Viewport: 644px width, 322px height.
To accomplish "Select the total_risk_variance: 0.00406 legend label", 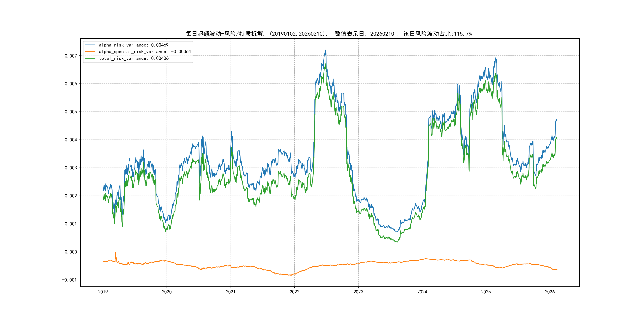I will [134, 58].
